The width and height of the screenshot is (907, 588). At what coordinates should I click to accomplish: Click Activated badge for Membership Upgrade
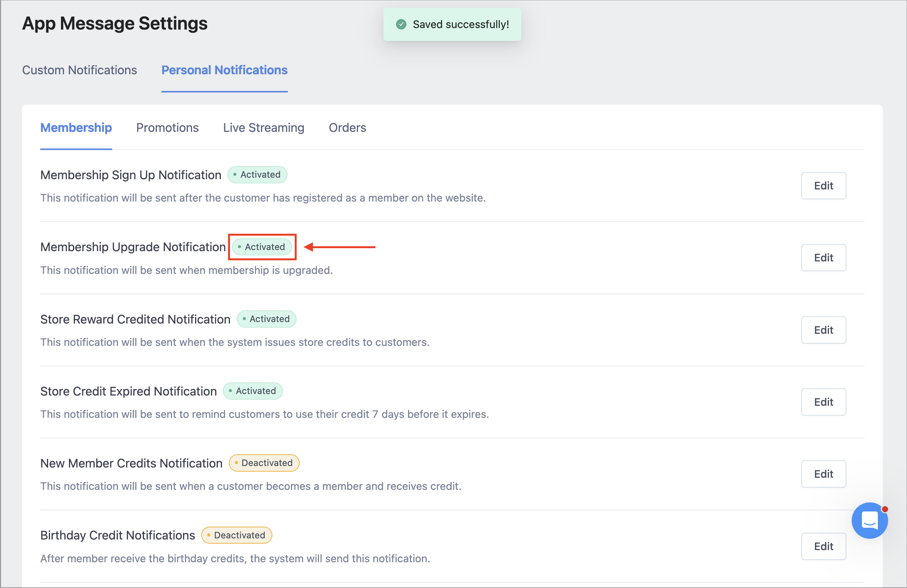coord(262,247)
